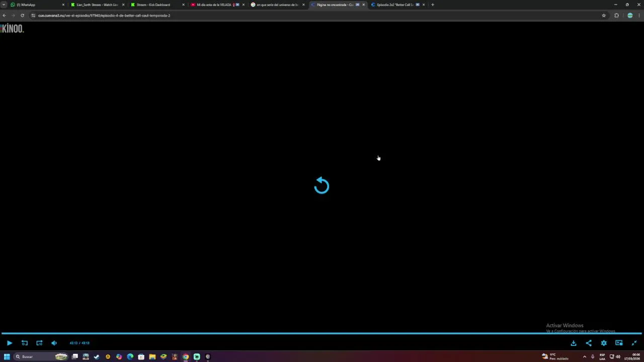The width and height of the screenshot is (644, 362).
Task: Click the Google Chrome taskbar icon
Action: tap(186, 356)
